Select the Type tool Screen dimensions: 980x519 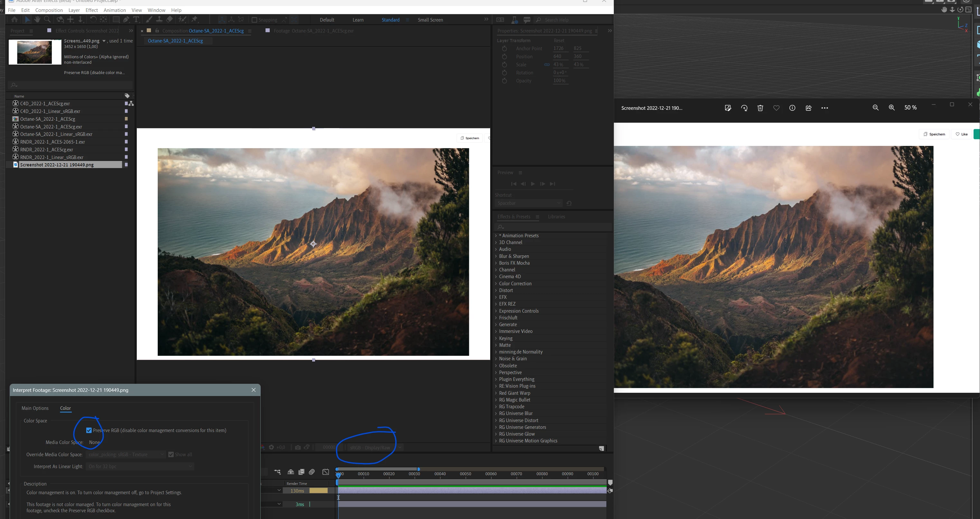[136, 19]
